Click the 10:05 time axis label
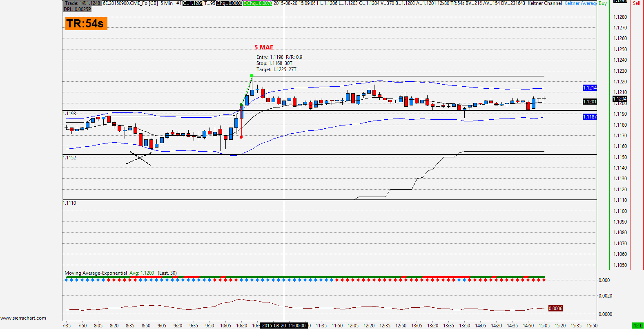The height and width of the screenshot is (329, 644). pos(226,326)
